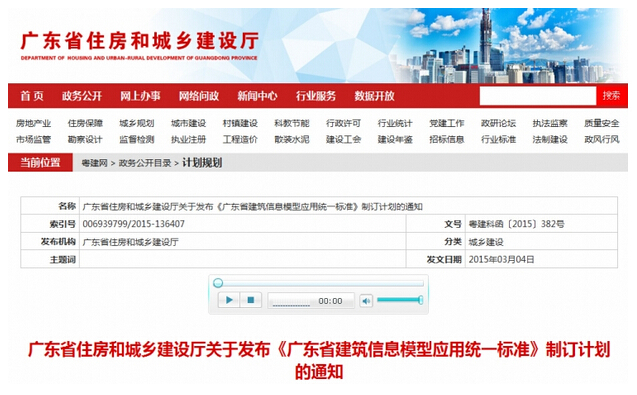Go to 政风行风 section
Screen dimensions: 637x395
point(602,139)
